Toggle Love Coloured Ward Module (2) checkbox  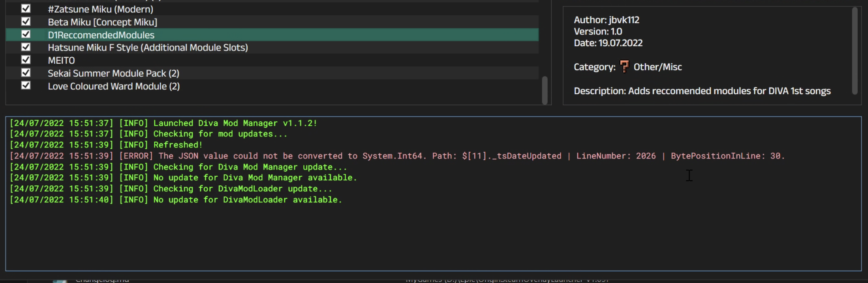[x=26, y=85]
